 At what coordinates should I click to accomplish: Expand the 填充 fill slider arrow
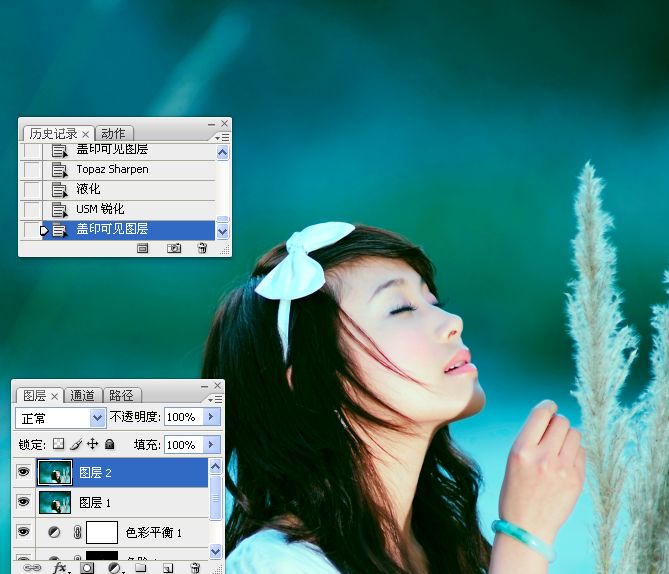tap(211, 444)
